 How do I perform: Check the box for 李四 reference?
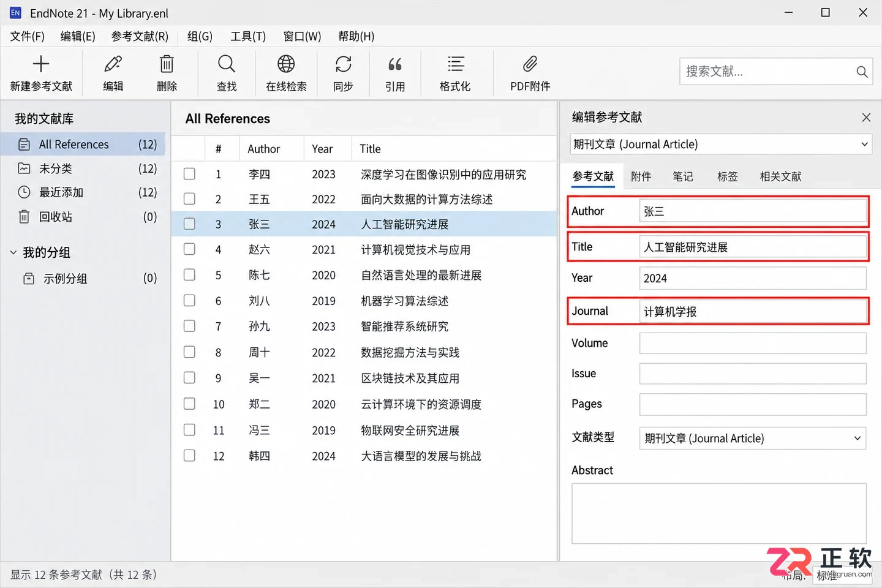[190, 174]
